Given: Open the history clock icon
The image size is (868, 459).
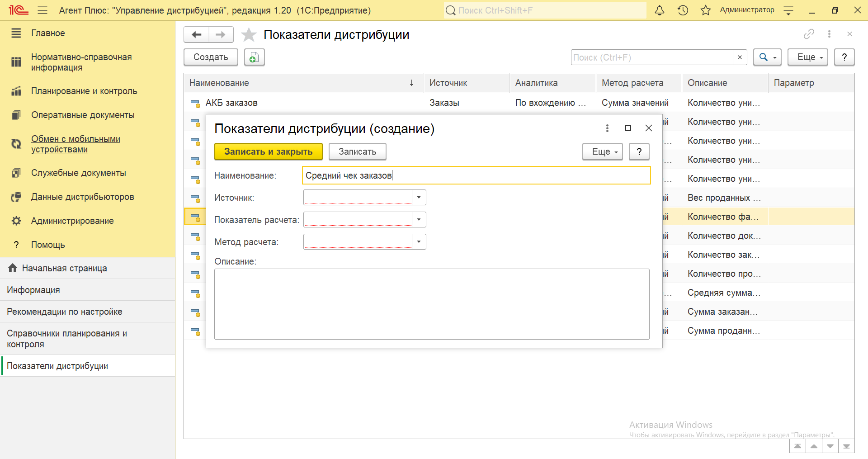Looking at the screenshot, I should [x=683, y=10].
